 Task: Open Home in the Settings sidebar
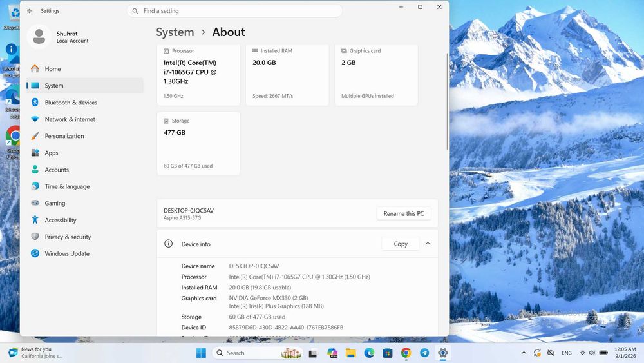pos(85,68)
